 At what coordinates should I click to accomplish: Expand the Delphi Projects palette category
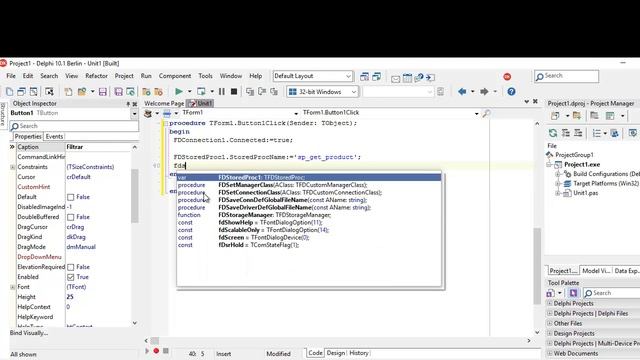pos(550,303)
